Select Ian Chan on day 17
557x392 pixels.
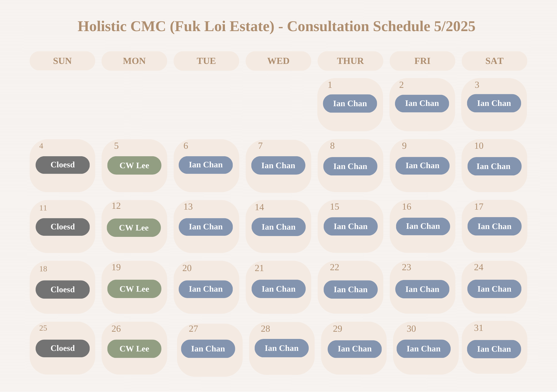coord(495,226)
